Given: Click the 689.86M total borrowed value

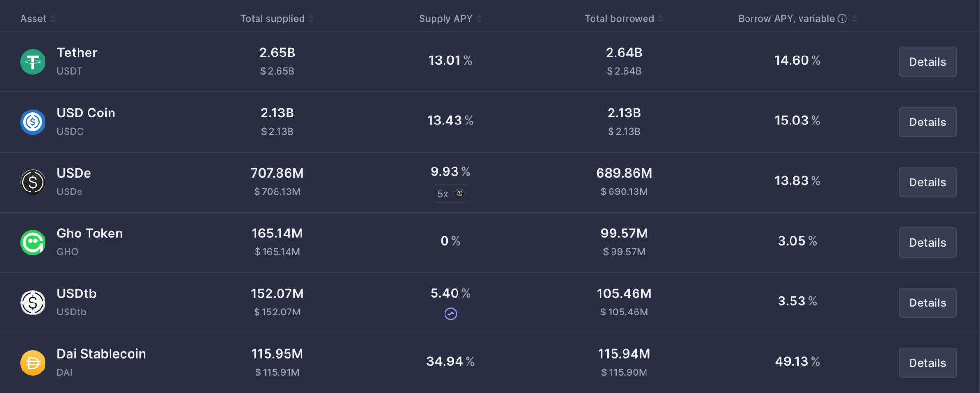Looking at the screenshot, I should (x=624, y=173).
